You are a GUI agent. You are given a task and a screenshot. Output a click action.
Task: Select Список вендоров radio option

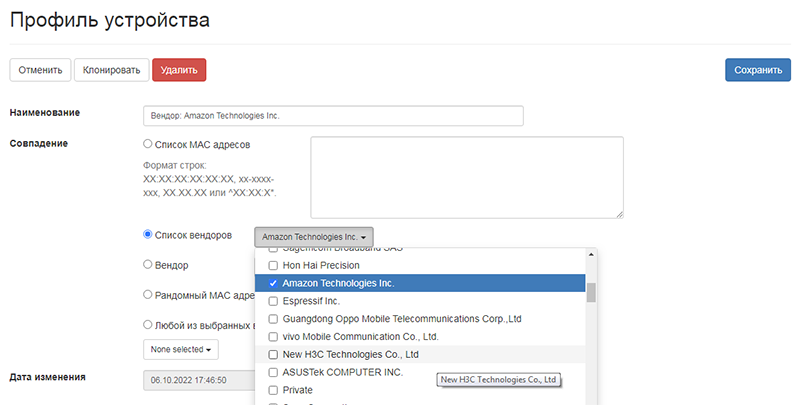[149, 234]
